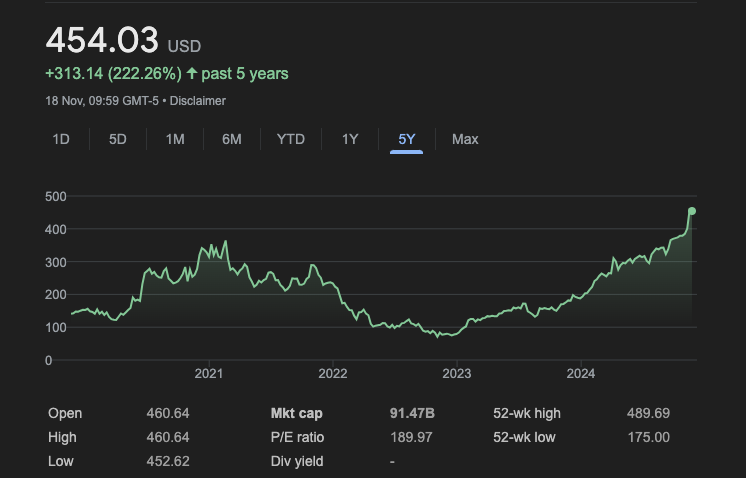This screenshot has height=478, width=746.
Task: Click the P/E ratio label
Action: (297, 437)
